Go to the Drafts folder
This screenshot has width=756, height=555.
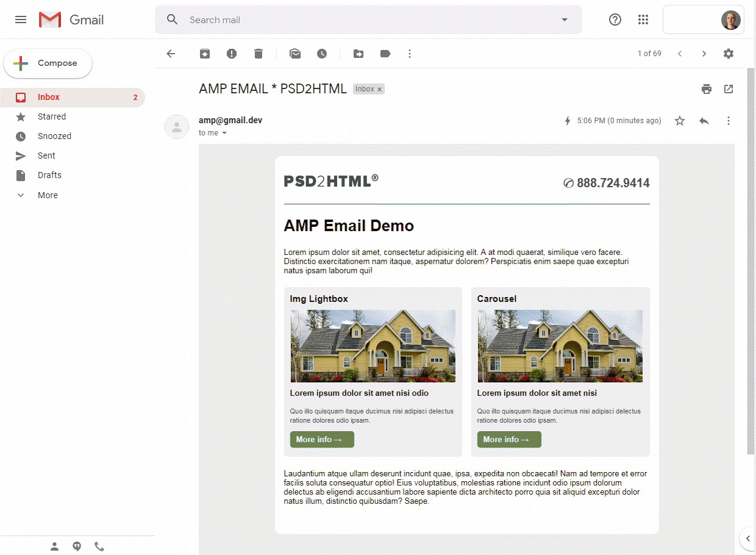click(50, 175)
